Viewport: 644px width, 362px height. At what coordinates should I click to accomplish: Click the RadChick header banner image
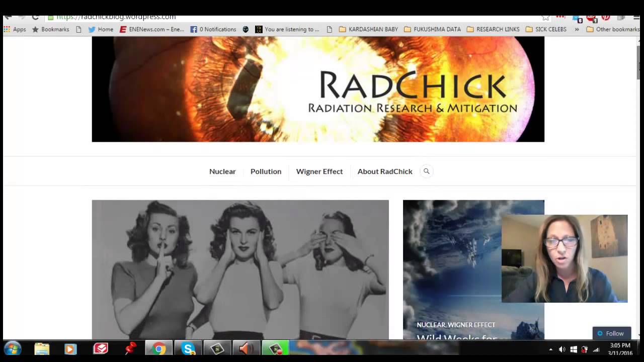pos(318,89)
